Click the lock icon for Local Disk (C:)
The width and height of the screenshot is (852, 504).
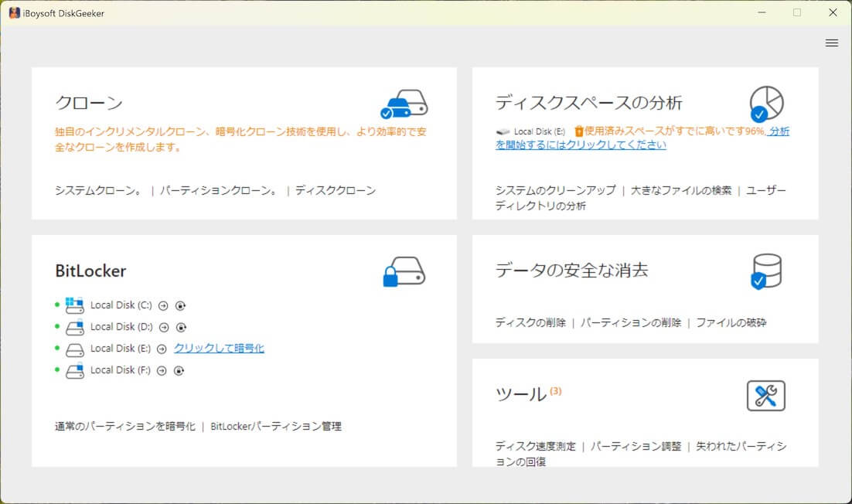[180, 306]
